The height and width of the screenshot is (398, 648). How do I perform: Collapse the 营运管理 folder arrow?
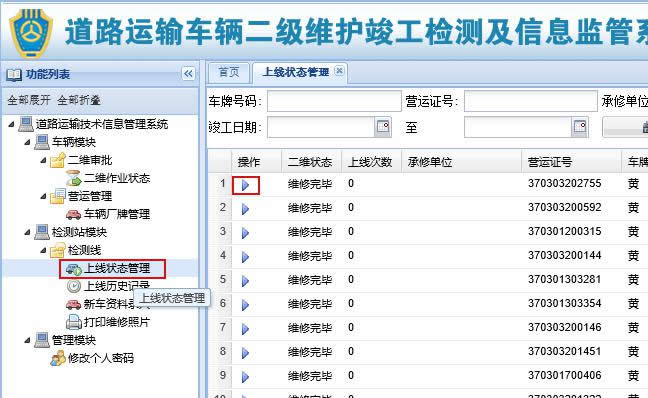(43, 196)
